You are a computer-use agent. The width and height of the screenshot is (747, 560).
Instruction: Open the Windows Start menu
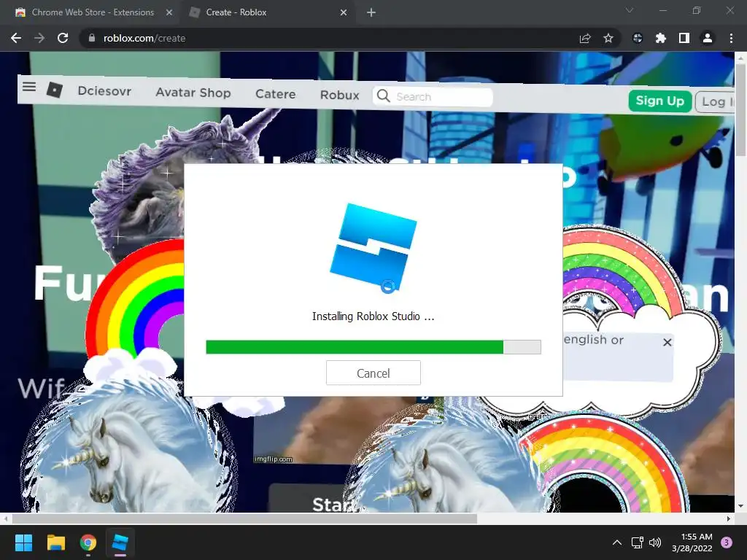pyautogui.click(x=23, y=542)
